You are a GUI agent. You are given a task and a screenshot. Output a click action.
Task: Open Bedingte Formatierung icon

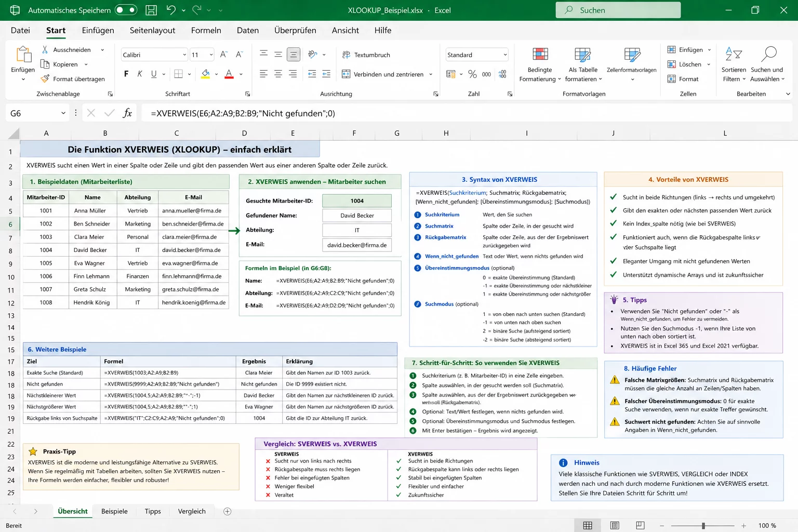pyautogui.click(x=540, y=55)
